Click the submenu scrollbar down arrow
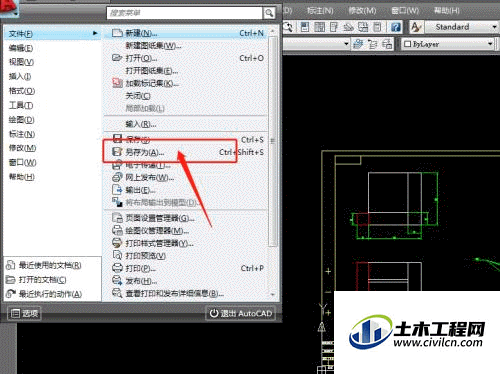The width and height of the screenshot is (500, 374). tap(273, 295)
